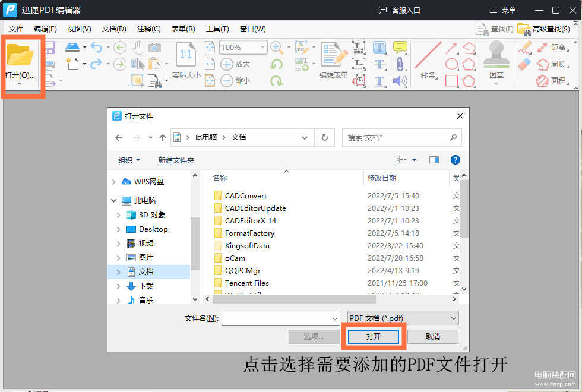Screen dimensions: 582x392
Task: Click the 打开 button in dialog
Action: point(374,337)
